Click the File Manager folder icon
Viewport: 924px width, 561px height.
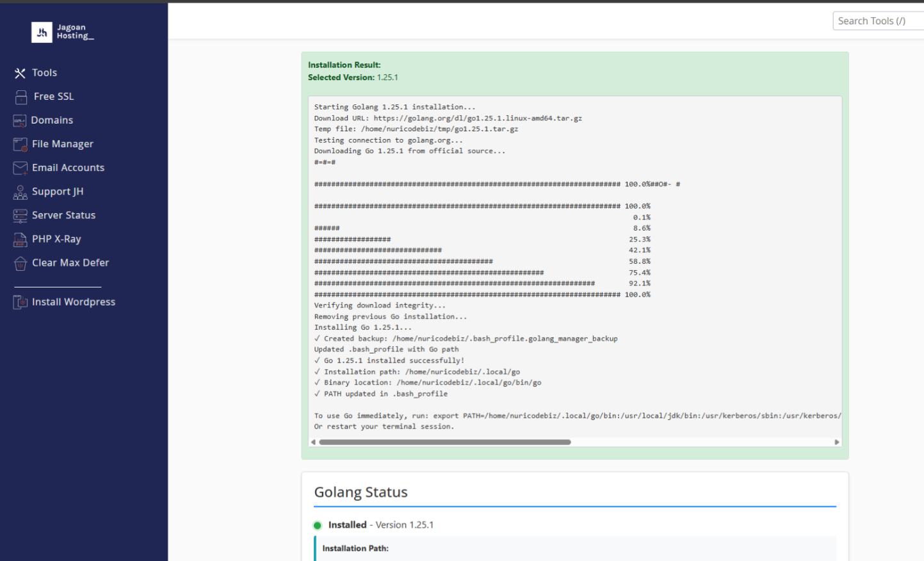20,144
